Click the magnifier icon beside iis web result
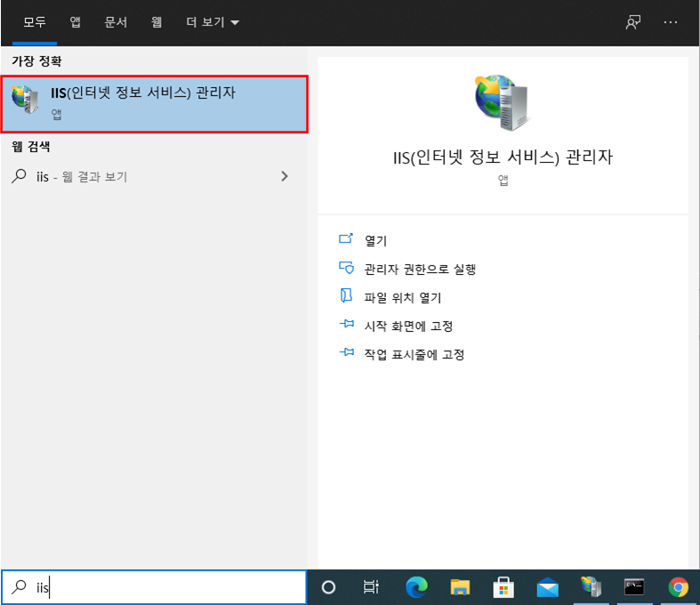 click(20, 176)
